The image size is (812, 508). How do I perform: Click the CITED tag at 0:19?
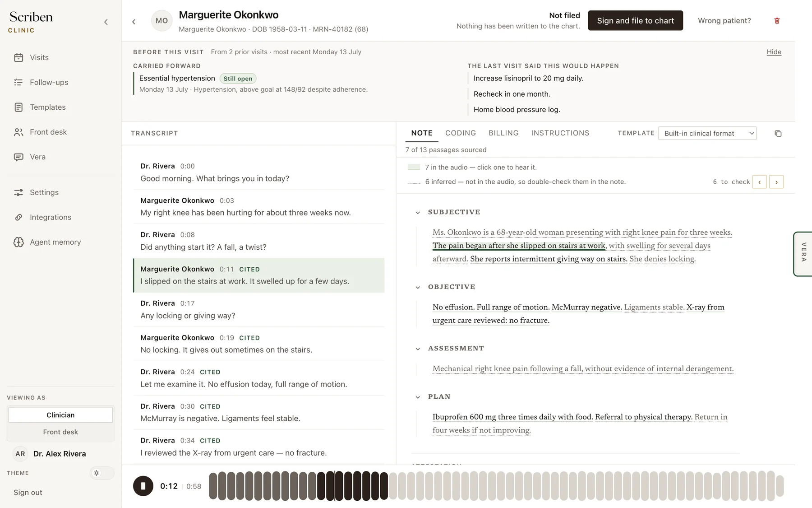point(249,338)
